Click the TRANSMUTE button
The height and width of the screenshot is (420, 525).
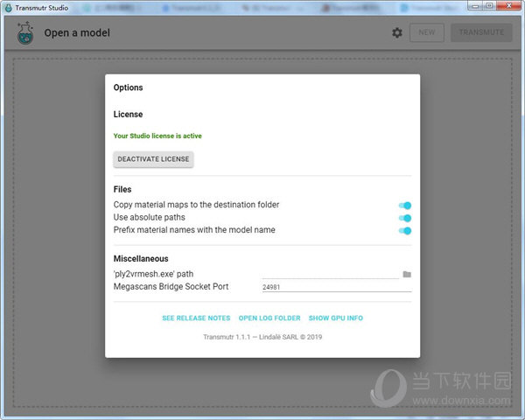(x=481, y=32)
